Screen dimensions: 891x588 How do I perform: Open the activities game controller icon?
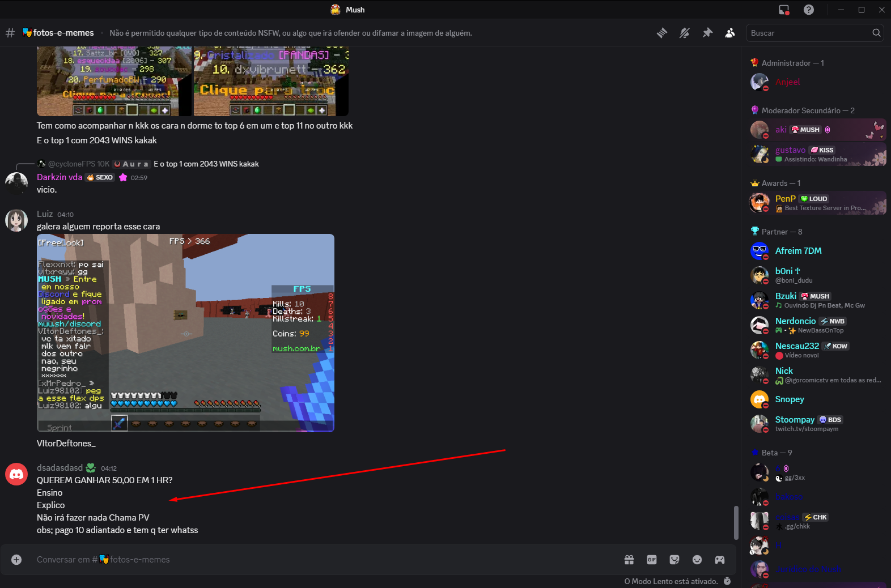(720, 560)
